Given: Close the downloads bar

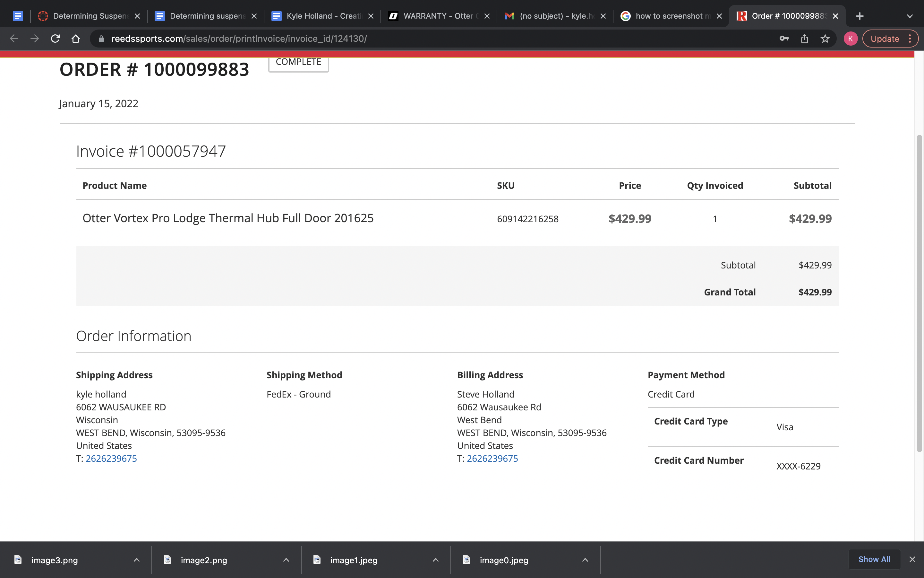Looking at the screenshot, I should point(912,559).
